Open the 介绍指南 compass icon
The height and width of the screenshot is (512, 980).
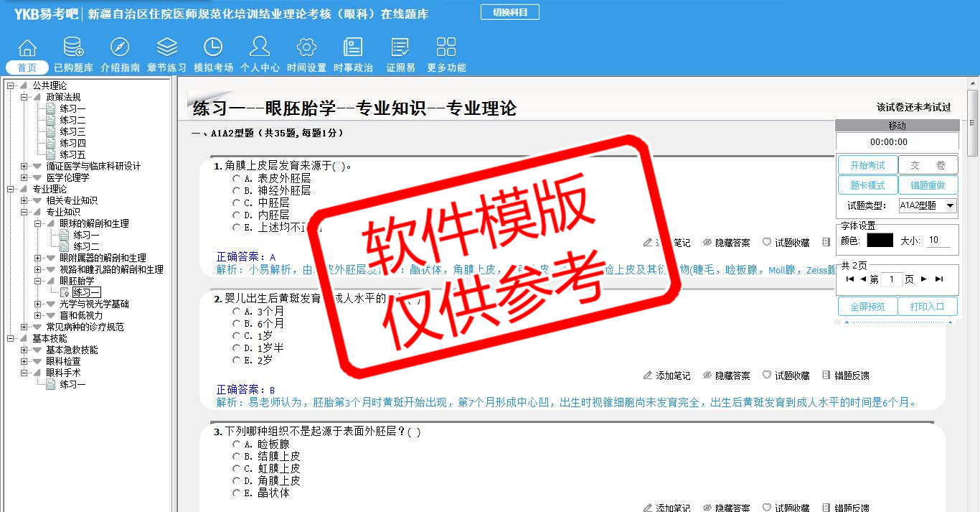pyautogui.click(x=120, y=48)
